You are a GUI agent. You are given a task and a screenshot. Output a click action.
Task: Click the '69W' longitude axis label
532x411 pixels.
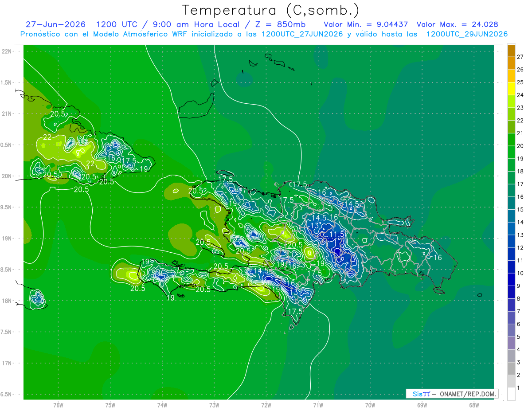(x=422, y=405)
